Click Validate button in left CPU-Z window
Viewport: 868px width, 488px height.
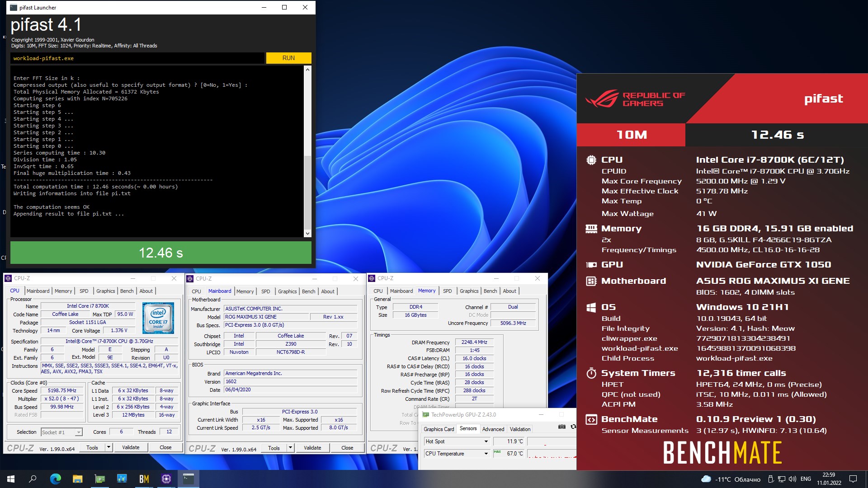[x=131, y=447]
